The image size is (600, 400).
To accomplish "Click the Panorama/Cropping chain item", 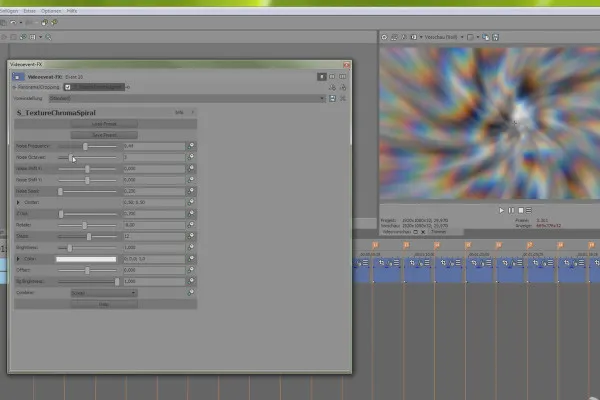I will click(38, 87).
